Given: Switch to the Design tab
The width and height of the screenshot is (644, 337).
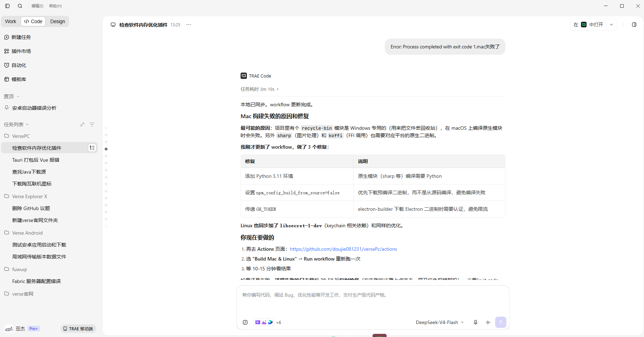Looking at the screenshot, I should tap(57, 21).
